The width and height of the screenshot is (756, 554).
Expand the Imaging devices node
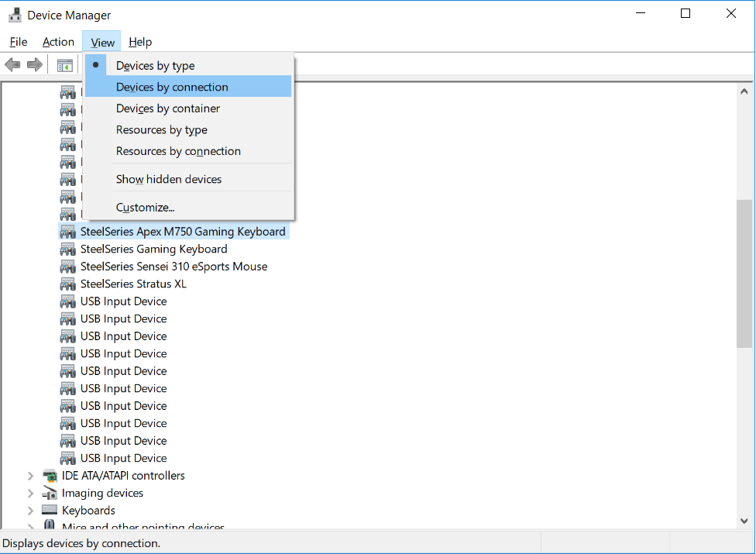pos(31,494)
